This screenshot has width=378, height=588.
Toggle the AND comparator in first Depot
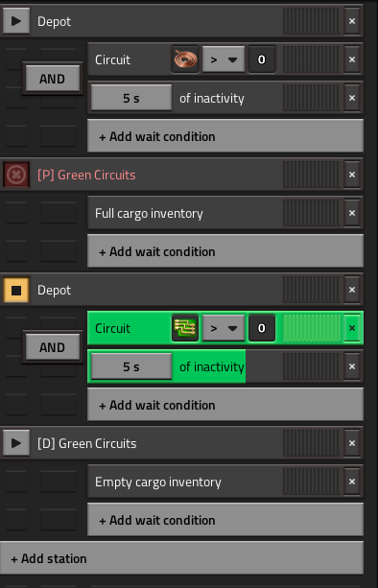click(x=52, y=79)
